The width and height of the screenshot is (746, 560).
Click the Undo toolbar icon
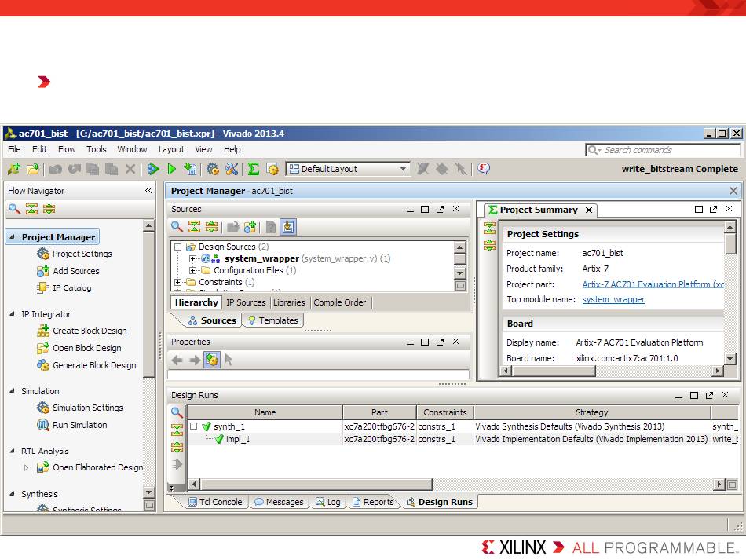point(56,168)
